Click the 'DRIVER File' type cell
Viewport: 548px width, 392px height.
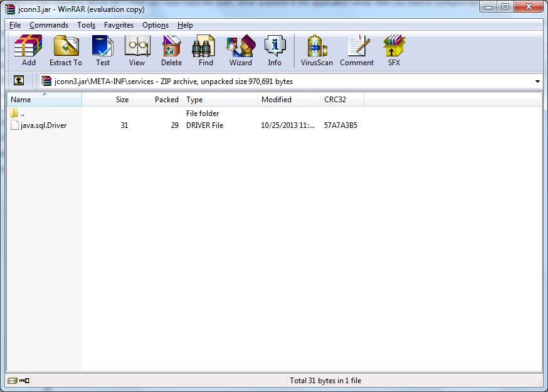(x=205, y=125)
